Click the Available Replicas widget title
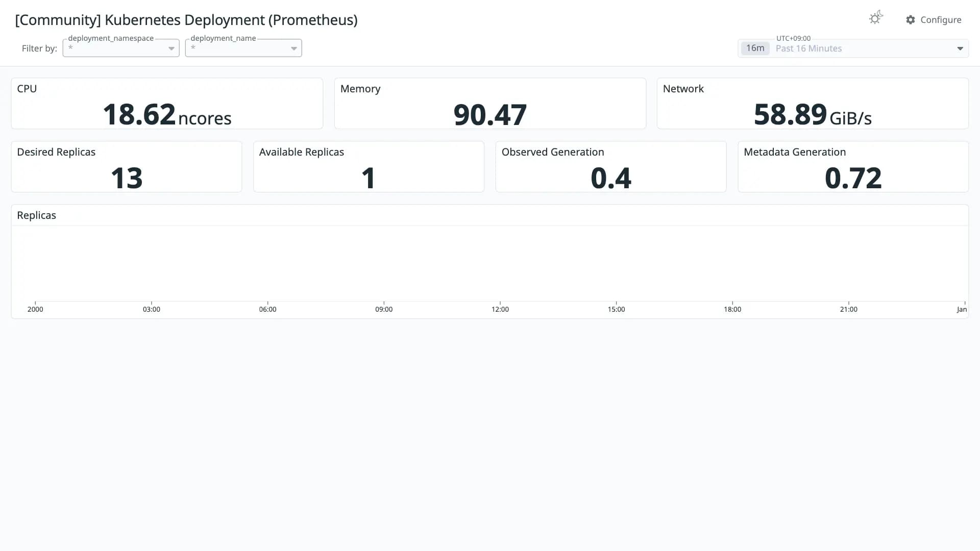 (x=302, y=152)
